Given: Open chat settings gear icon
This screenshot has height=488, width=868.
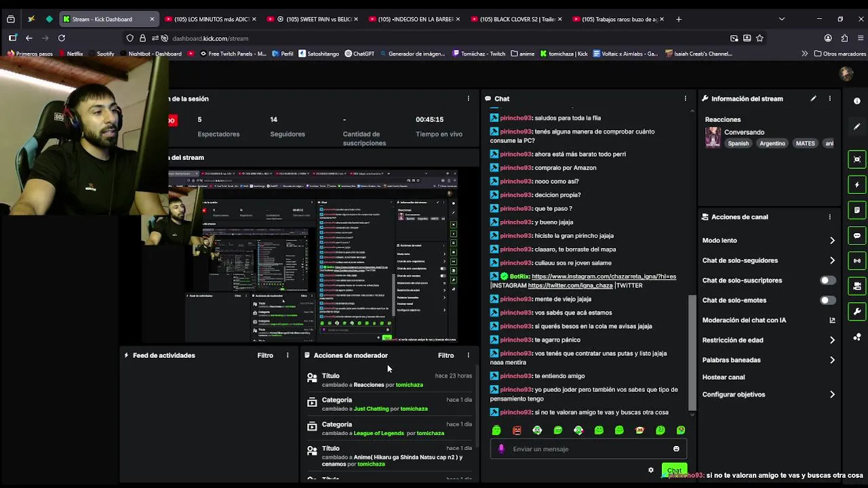Looking at the screenshot, I should (651, 470).
